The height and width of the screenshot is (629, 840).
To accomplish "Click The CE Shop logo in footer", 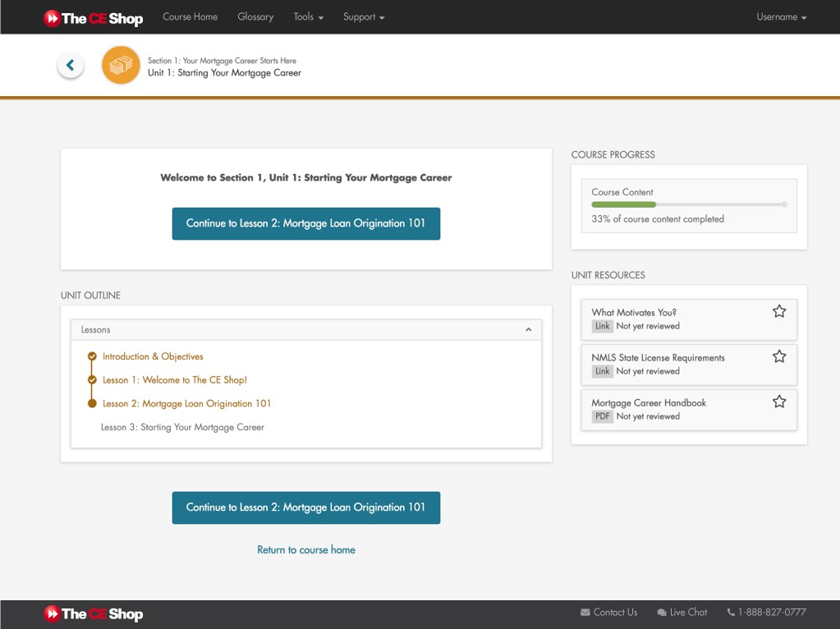I will click(x=94, y=614).
